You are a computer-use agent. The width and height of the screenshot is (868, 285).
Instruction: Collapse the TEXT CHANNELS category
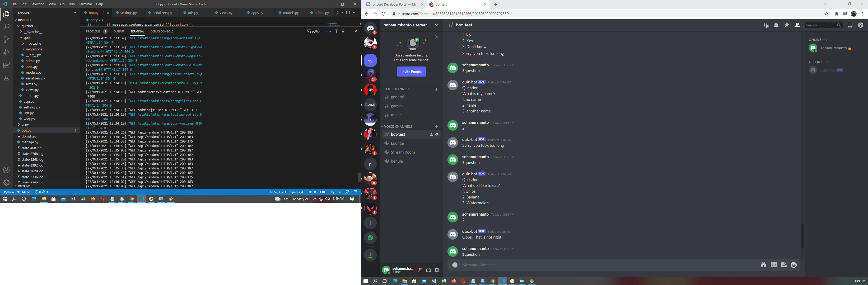tap(396, 89)
